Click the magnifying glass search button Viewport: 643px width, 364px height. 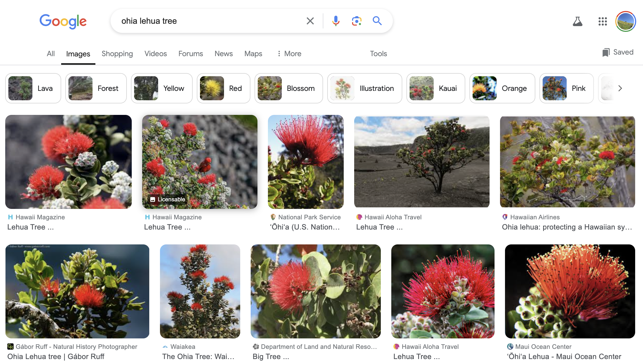(x=377, y=21)
